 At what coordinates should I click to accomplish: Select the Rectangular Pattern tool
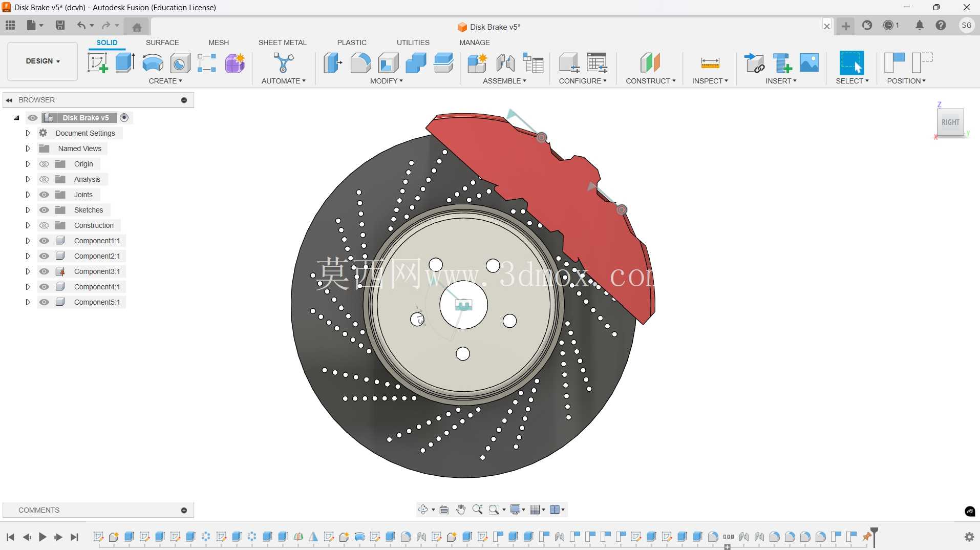[x=207, y=63]
